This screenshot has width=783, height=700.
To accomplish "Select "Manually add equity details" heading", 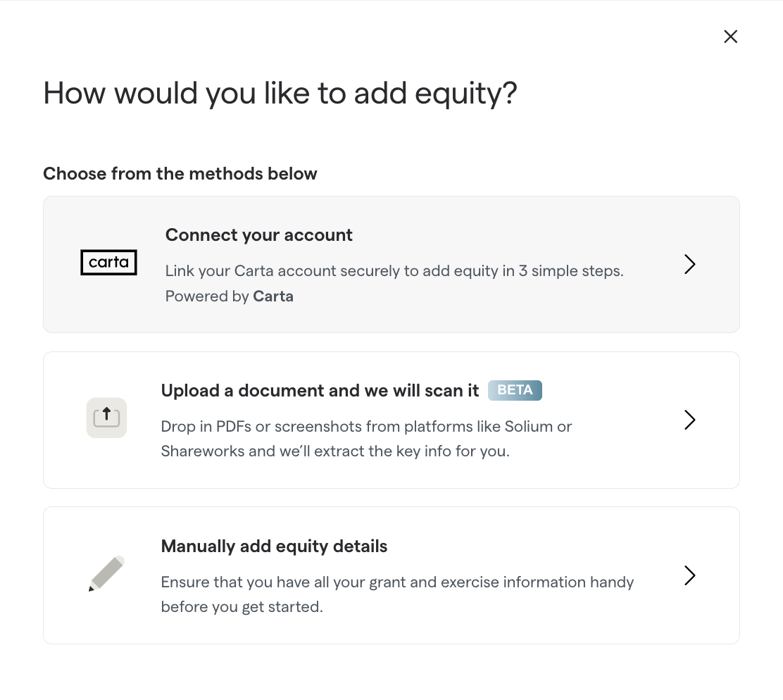I will [x=274, y=546].
